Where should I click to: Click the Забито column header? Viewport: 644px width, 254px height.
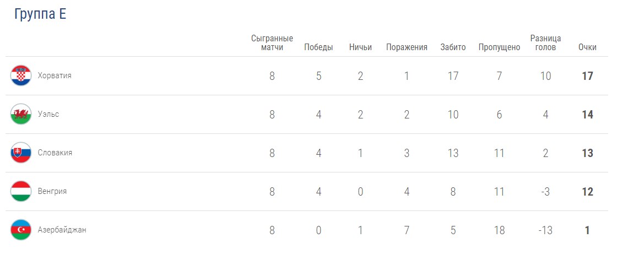453,47
